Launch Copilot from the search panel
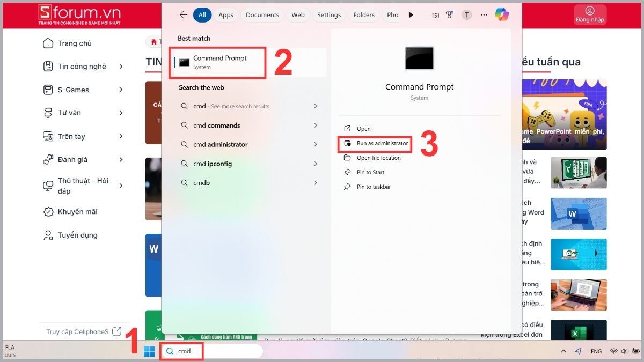This screenshot has height=362, width=644. [501, 15]
